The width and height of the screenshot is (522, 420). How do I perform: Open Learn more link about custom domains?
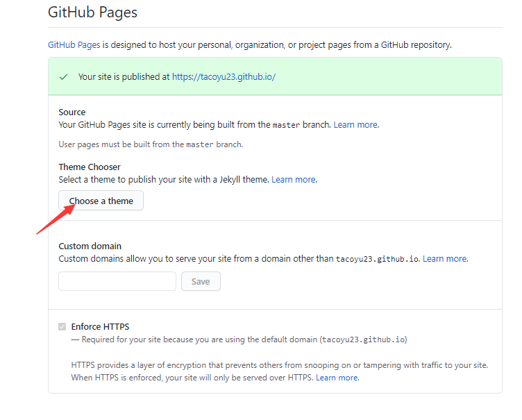[x=445, y=259]
